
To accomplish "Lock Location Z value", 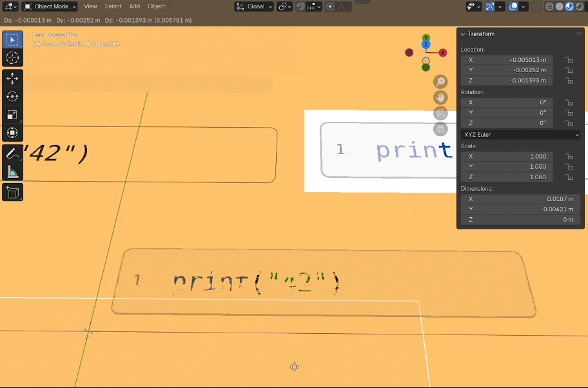I will [x=569, y=81].
